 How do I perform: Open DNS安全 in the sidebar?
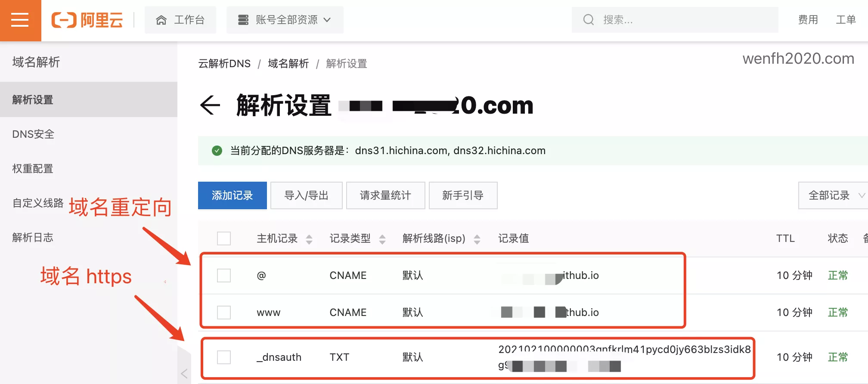(33, 134)
